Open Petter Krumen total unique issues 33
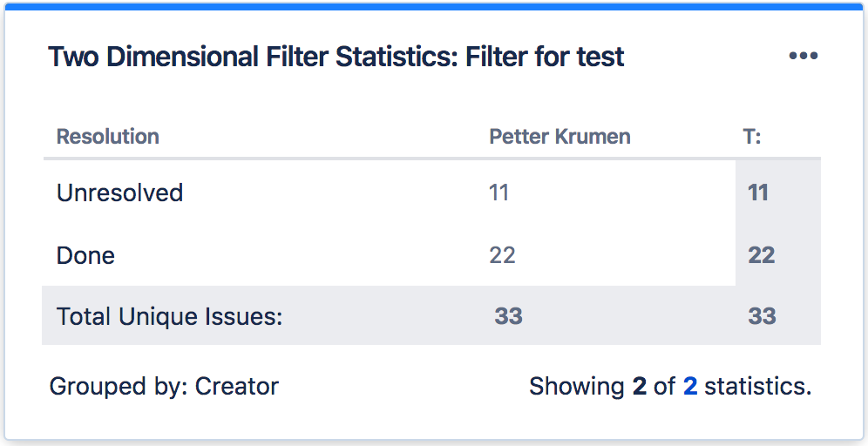The height and width of the screenshot is (446, 868). pyautogui.click(x=508, y=316)
